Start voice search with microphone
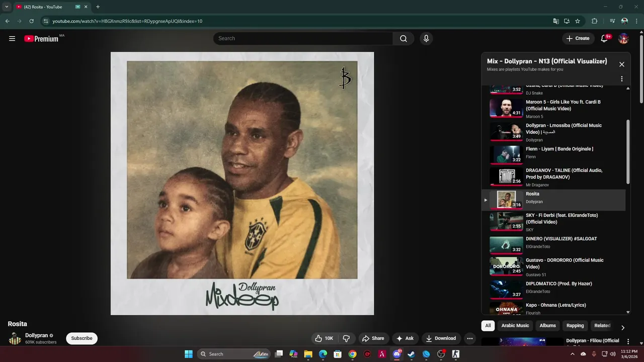 426,38
